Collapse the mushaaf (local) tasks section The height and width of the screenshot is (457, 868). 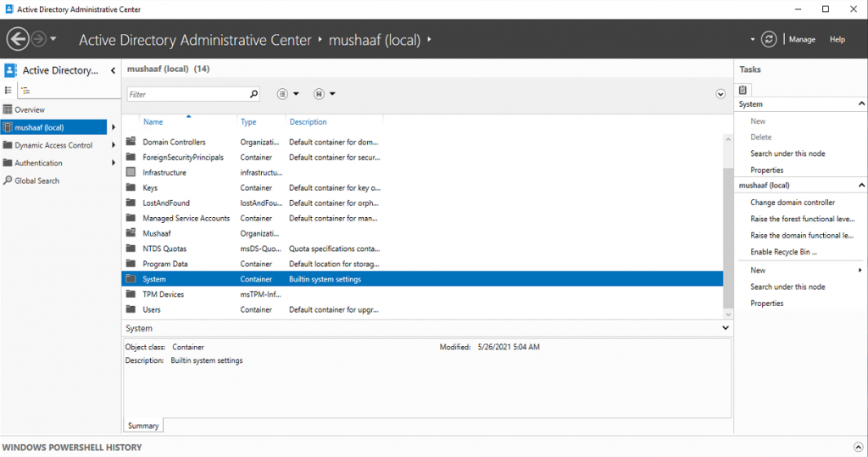coord(861,185)
